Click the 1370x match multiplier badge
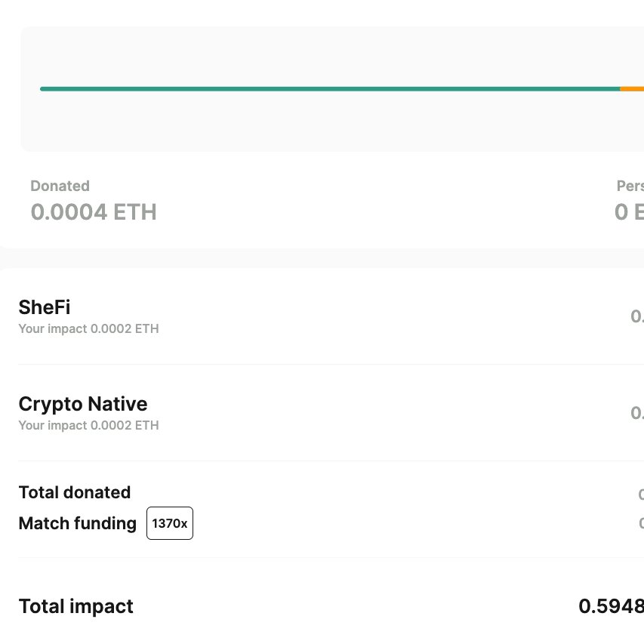 (170, 523)
